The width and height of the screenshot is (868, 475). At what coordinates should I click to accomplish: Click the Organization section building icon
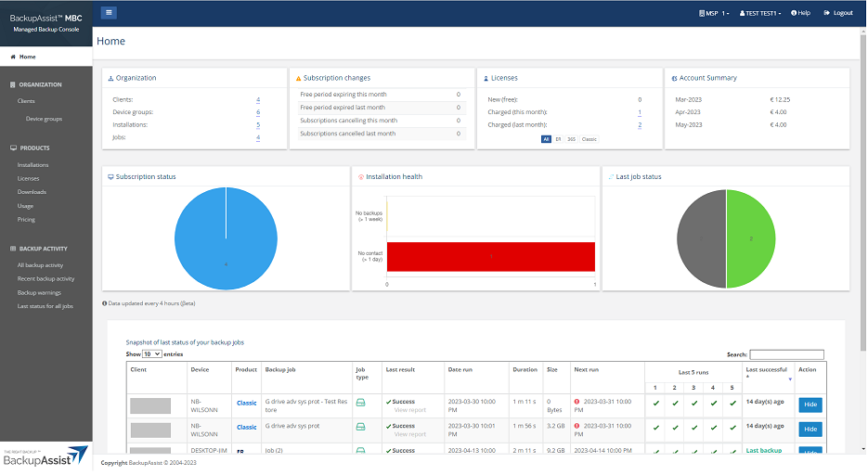click(x=13, y=84)
